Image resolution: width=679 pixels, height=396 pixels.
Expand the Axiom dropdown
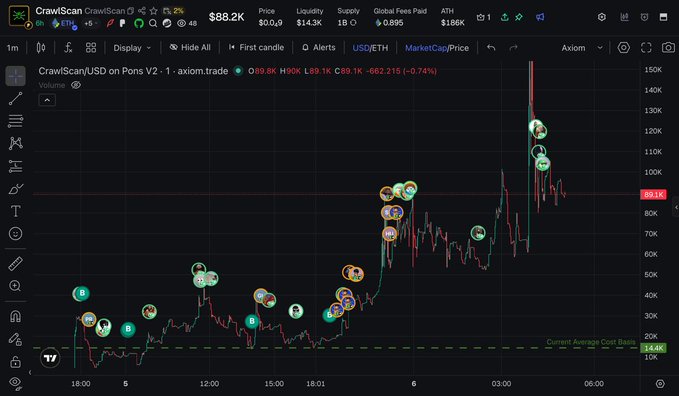(x=582, y=48)
